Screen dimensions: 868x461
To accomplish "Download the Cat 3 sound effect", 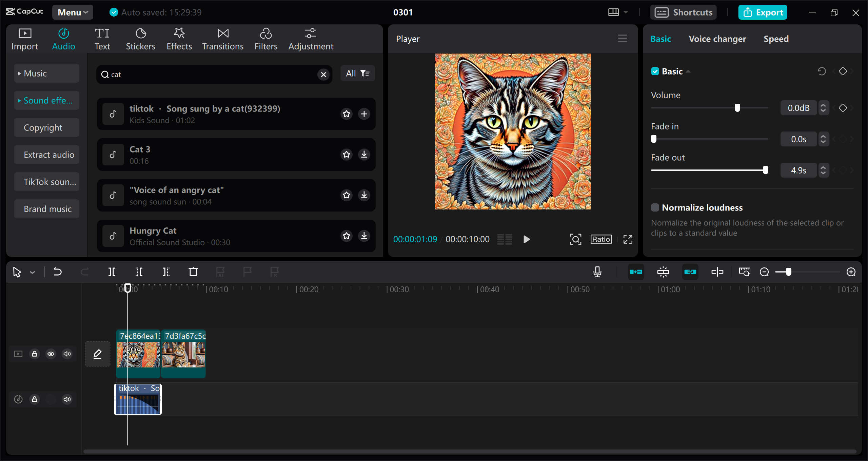I will coord(364,155).
